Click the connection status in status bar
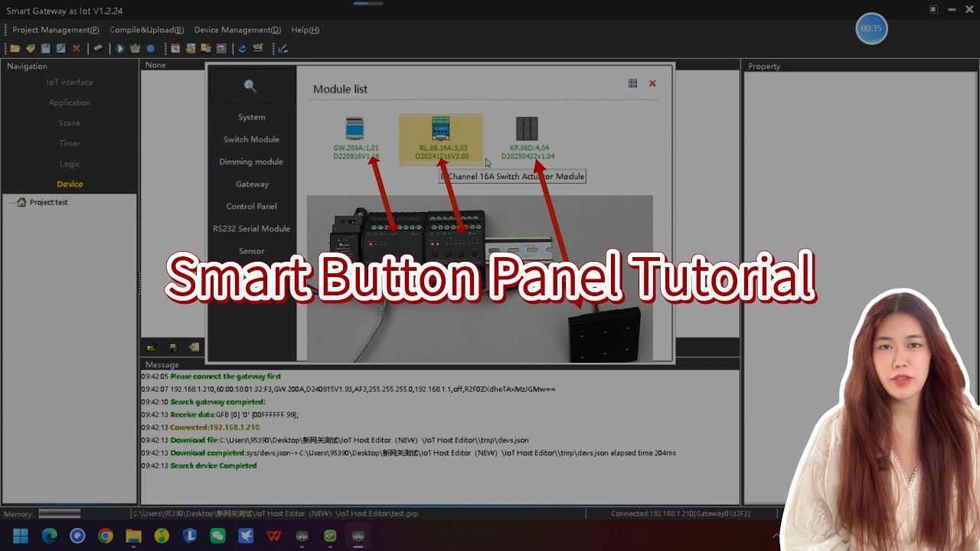 tap(680, 514)
